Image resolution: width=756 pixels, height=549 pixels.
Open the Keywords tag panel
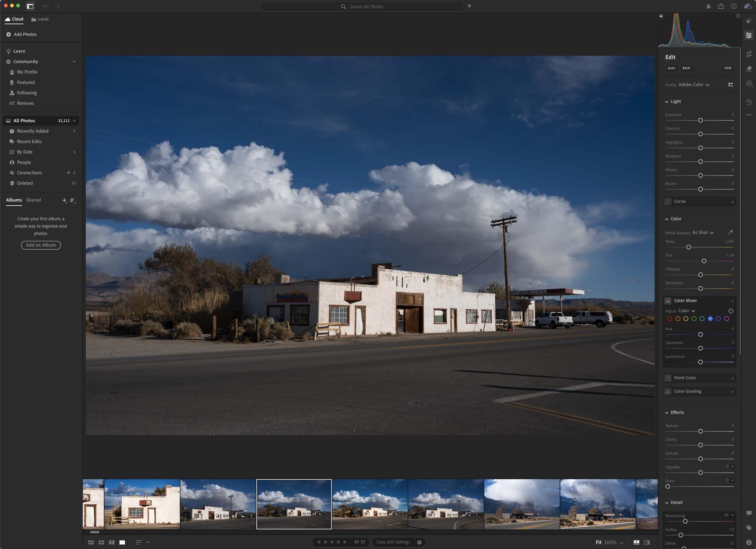click(x=749, y=528)
